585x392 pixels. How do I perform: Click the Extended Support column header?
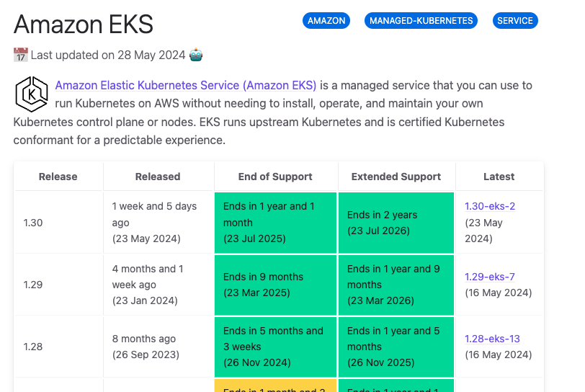[x=396, y=177]
